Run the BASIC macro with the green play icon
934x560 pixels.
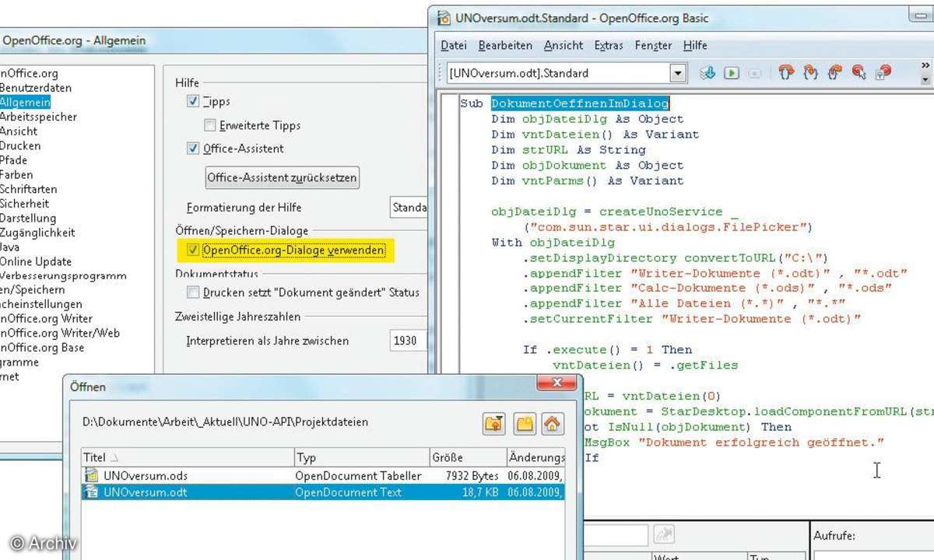[731, 73]
